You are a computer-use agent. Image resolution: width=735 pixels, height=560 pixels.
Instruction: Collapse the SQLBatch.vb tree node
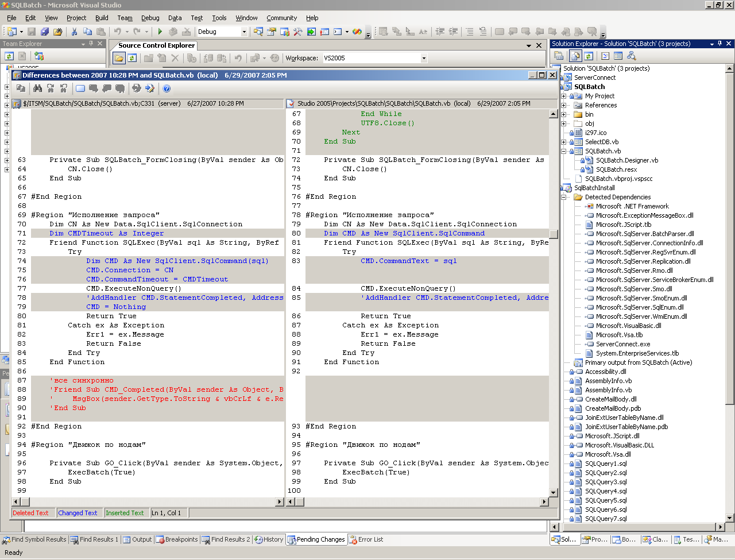click(x=564, y=151)
